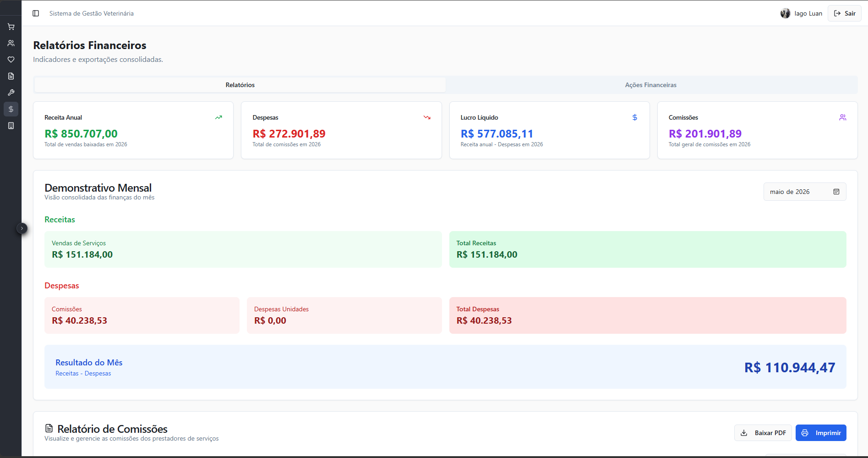Viewport: 868px width, 458px height.
Task: Click the R$ 272.901,89 expenses value
Action: pos(289,134)
